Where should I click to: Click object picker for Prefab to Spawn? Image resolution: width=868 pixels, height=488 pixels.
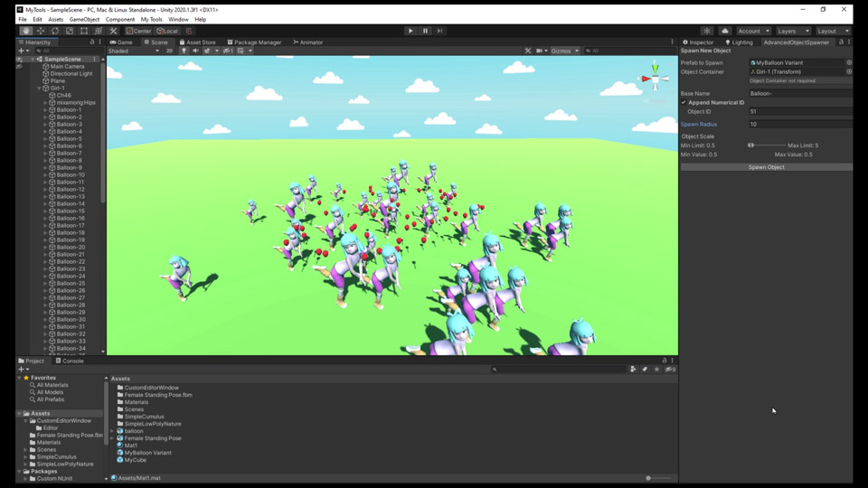tap(848, 62)
